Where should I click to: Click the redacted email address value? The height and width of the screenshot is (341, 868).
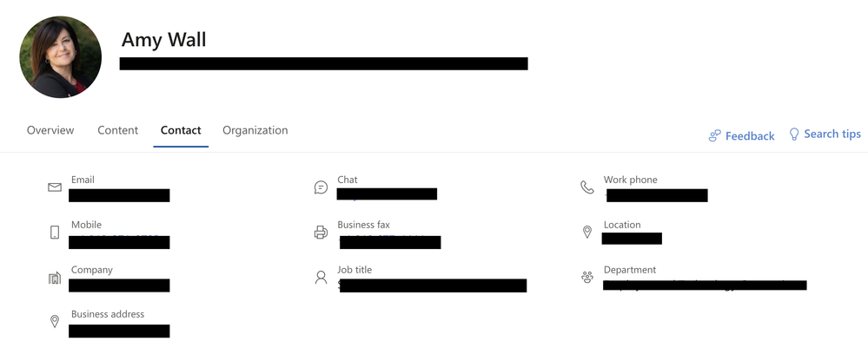pyautogui.click(x=119, y=195)
